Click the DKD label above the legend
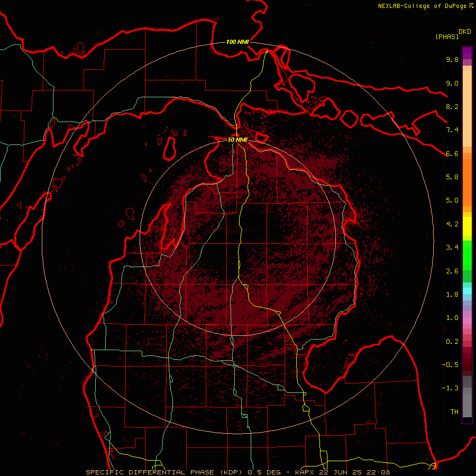Viewport: 476px width, 476px height. [x=465, y=32]
